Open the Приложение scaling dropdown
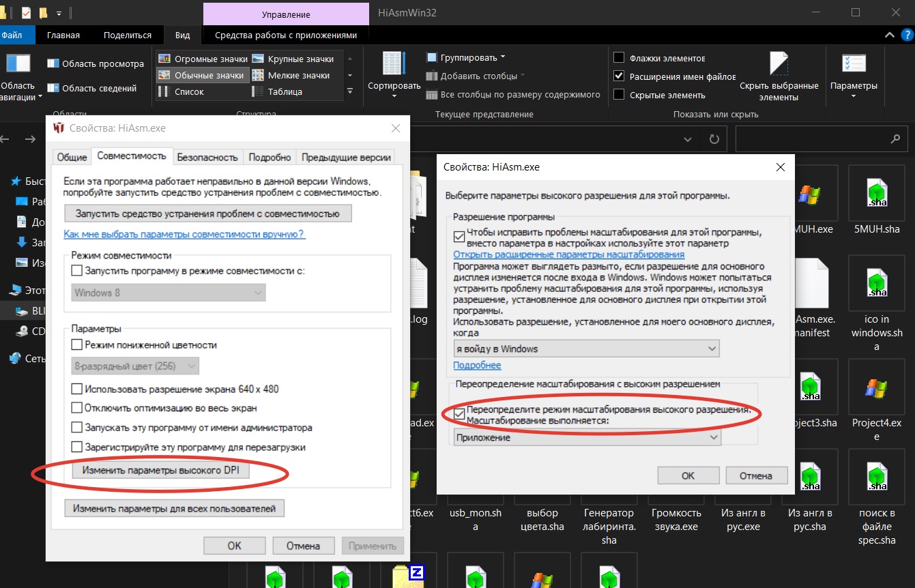This screenshot has width=915, height=588. click(587, 437)
